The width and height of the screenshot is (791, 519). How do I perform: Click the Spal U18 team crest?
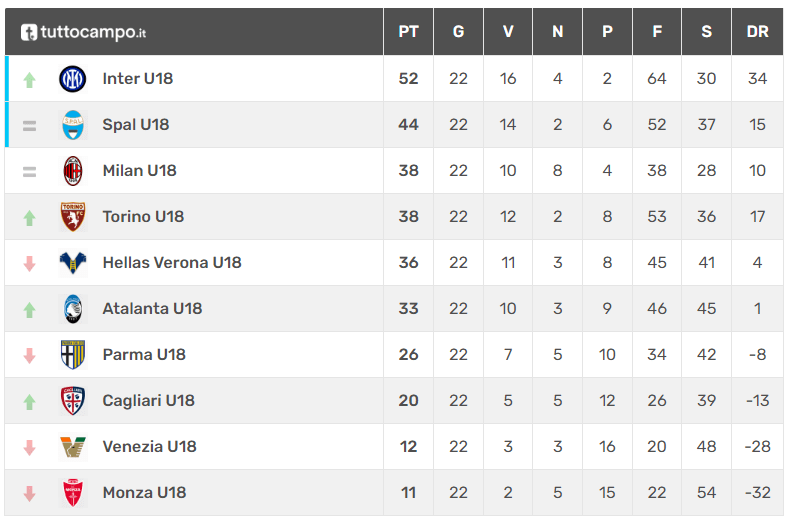(x=73, y=125)
